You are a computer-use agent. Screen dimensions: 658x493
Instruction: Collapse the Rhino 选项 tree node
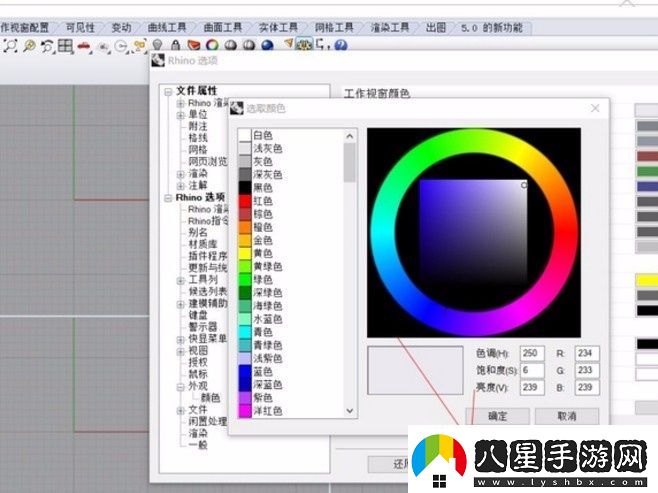coord(168,198)
